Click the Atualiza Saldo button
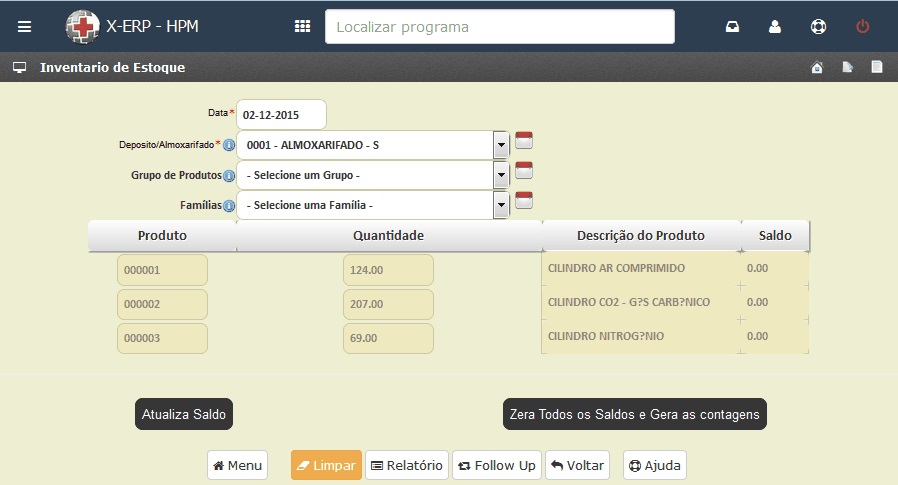The image size is (898, 485). 184,414
